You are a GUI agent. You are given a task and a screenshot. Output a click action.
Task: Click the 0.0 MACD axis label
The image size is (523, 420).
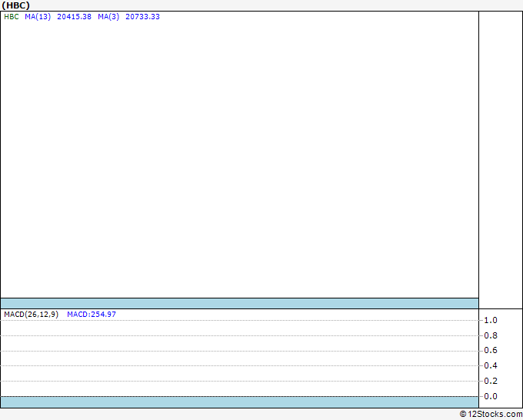pos(491,396)
